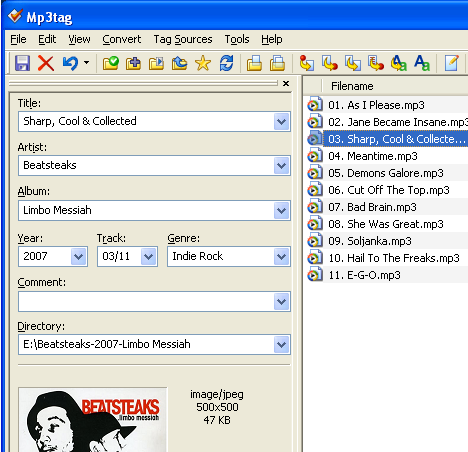
Task: Change directory using folder with green check
Action: (x=111, y=63)
